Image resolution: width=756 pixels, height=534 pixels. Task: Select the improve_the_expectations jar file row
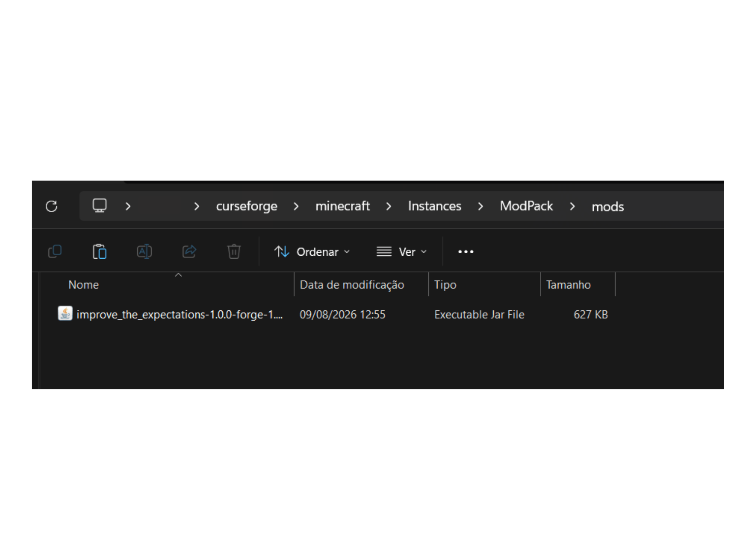[x=333, y=314]
